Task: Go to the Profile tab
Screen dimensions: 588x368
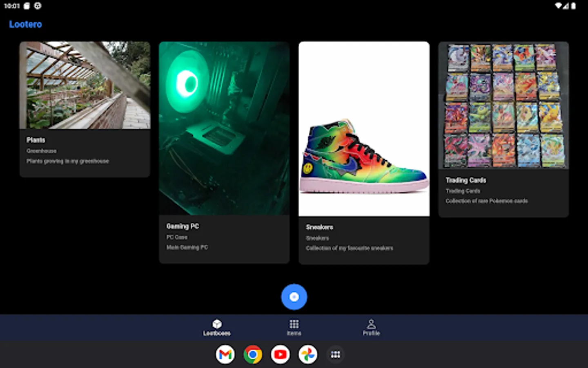Action: pos(371,328)
